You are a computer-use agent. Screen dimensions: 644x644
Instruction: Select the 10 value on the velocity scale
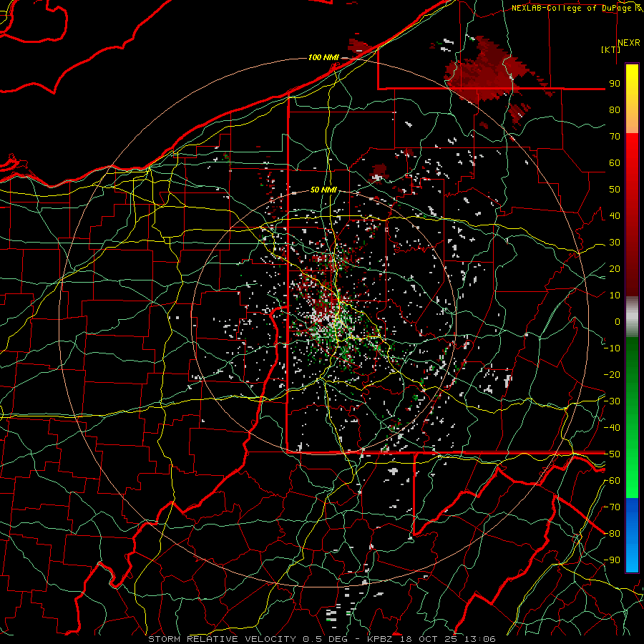click(615, 296)
